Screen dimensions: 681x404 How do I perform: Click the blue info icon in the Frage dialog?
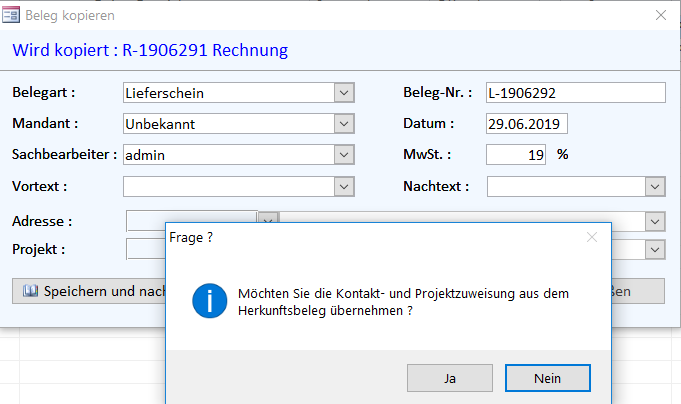[x=210, y=300]
